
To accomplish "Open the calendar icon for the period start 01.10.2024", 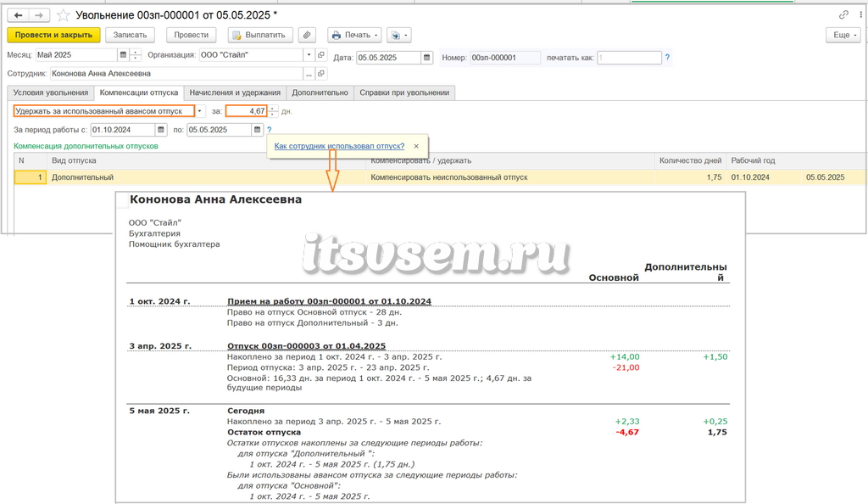I will [160, 130].
